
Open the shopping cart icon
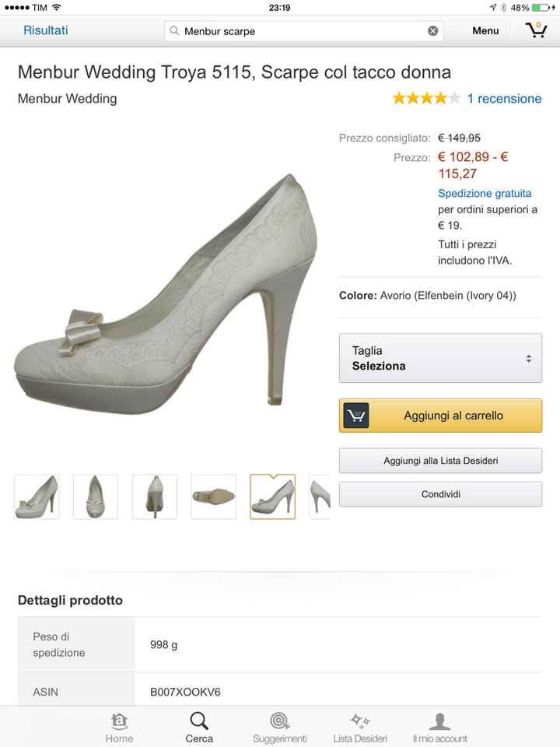click(x=536, y=30)
